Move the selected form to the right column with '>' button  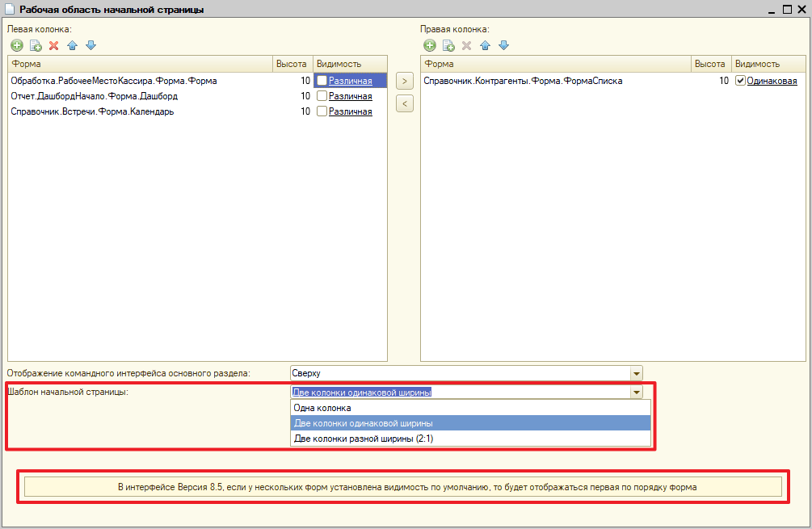(405, 82)
